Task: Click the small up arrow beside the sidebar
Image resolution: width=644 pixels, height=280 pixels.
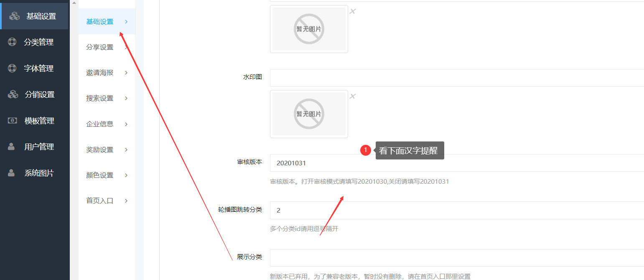Action: [x=74, y=3]
